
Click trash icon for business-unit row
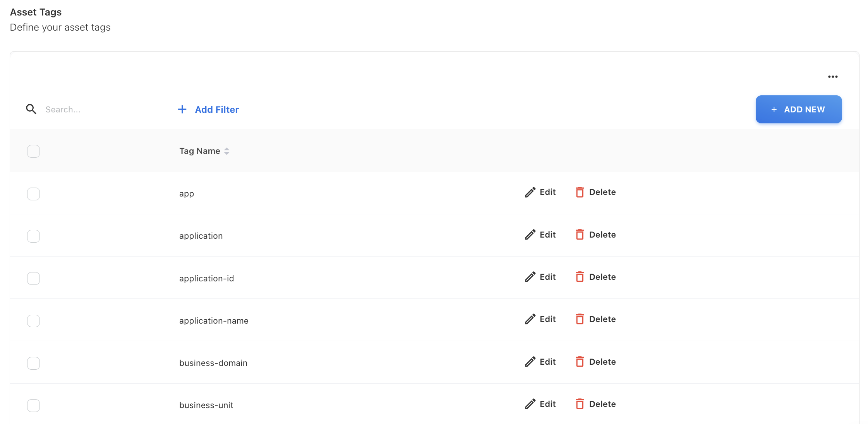tap(580, 404)
